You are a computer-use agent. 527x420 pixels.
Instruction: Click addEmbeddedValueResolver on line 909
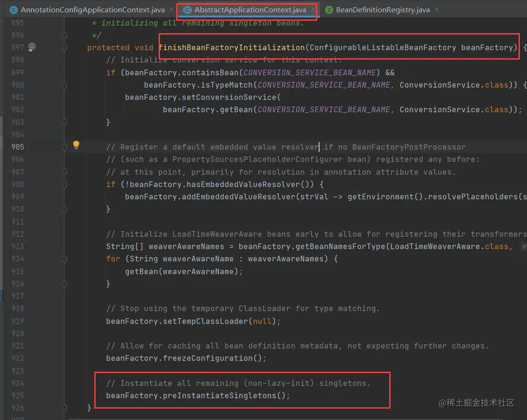point(239,197)
